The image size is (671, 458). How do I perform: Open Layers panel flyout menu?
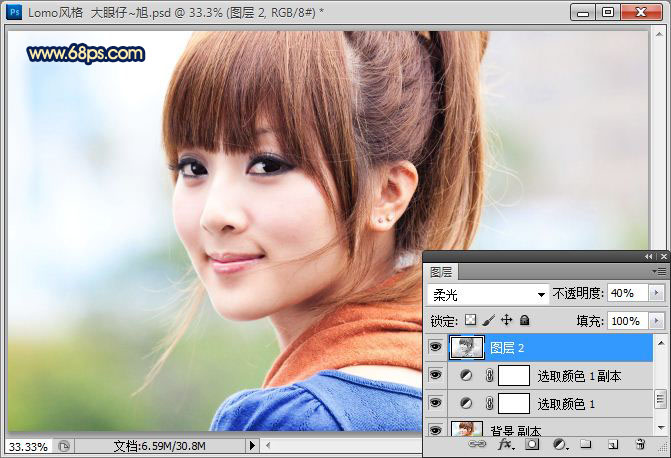pyautogui.click(x=659, y=271)
